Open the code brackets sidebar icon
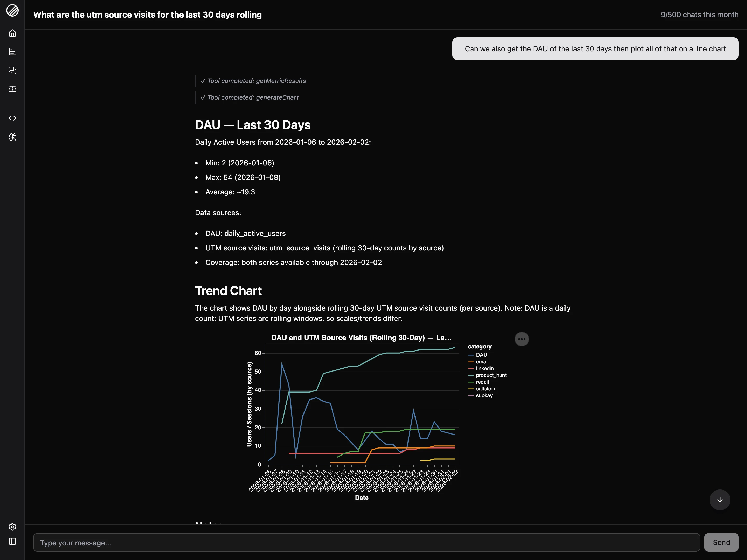 pyautogui.click(x=12, y=118)
